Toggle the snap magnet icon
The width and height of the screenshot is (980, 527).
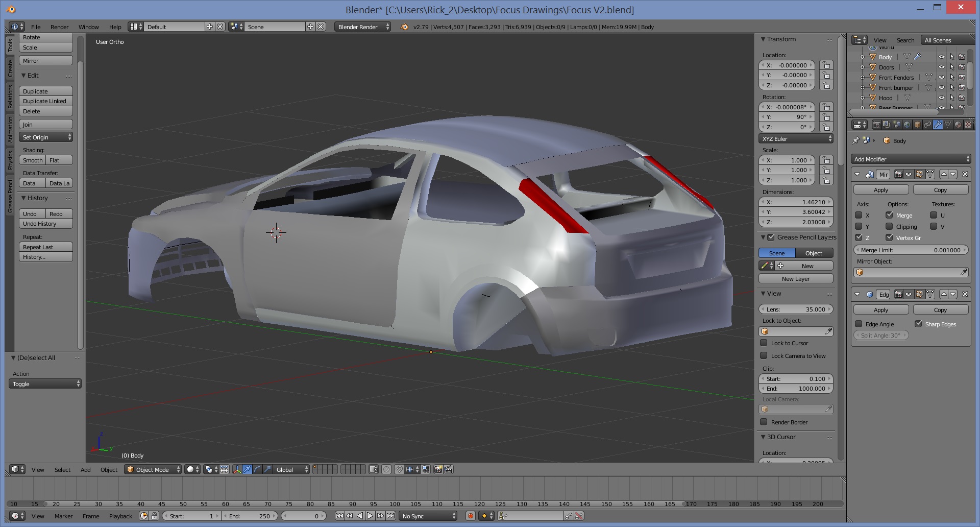pyautogui.click(x=399, y=469)
